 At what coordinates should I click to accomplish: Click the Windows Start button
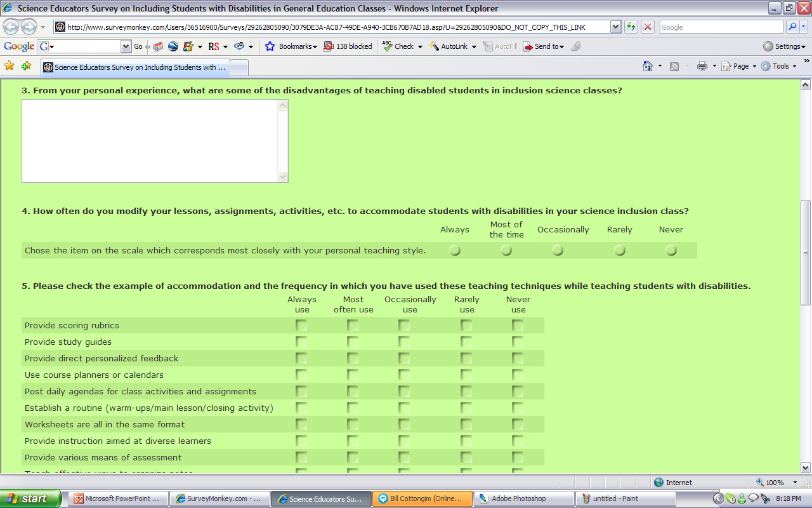click(x=30, y=498)
